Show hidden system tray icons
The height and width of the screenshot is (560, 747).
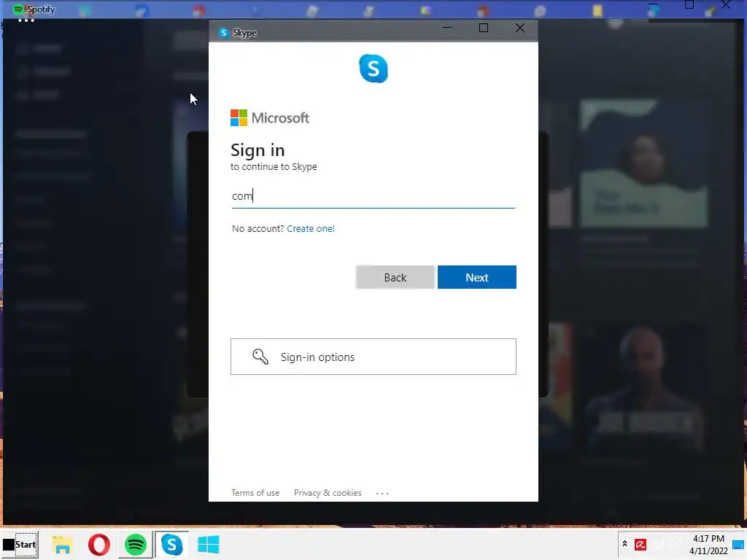click(x=624, y=544)
